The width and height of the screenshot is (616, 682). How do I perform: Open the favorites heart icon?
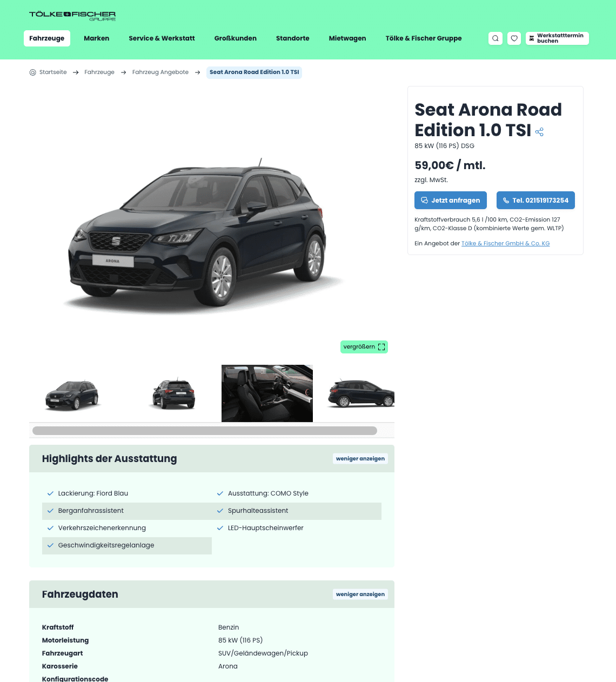514,38
